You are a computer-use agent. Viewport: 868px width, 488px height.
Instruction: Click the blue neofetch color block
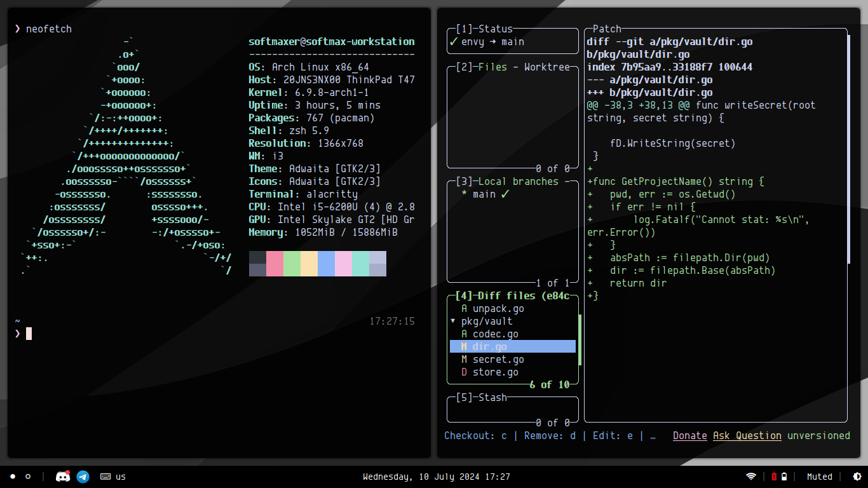(326, 264)
